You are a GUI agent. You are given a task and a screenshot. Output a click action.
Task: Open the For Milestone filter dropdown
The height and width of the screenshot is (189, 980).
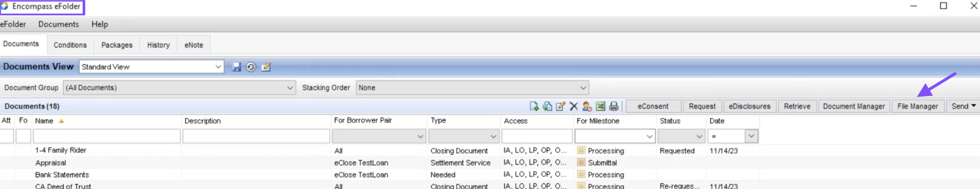point(649,136)
